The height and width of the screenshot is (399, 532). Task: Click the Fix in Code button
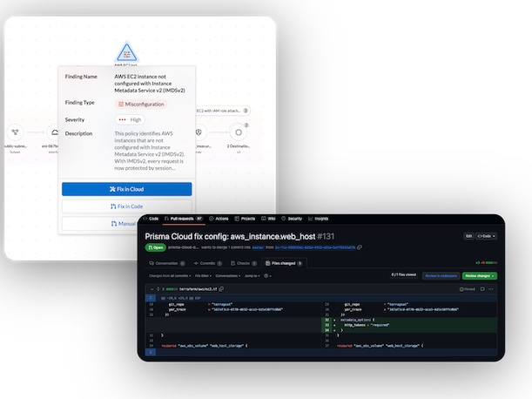(x=127, y=206)
